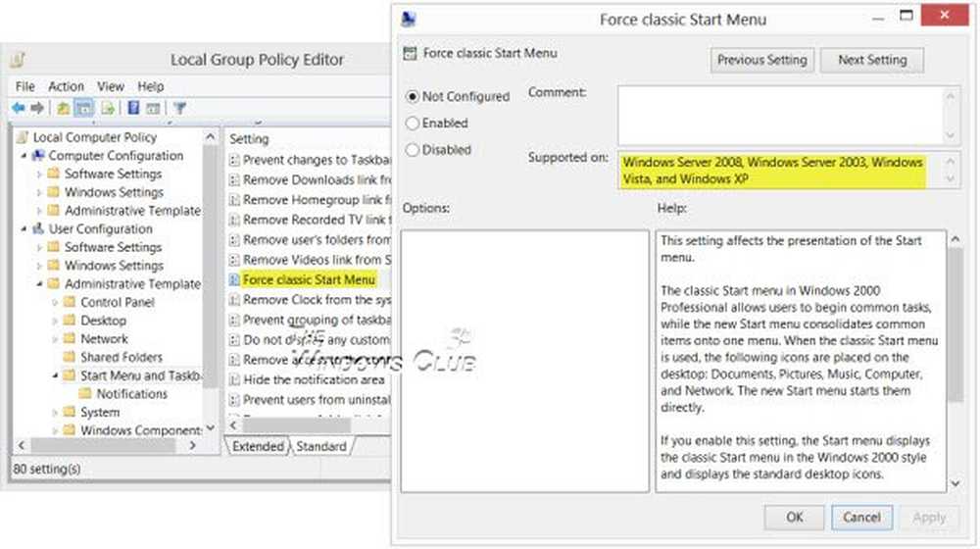Viewport: 980px width, 549px height.
Task: Click the Help pane scroll up arrow
Action: pos(955,239)
